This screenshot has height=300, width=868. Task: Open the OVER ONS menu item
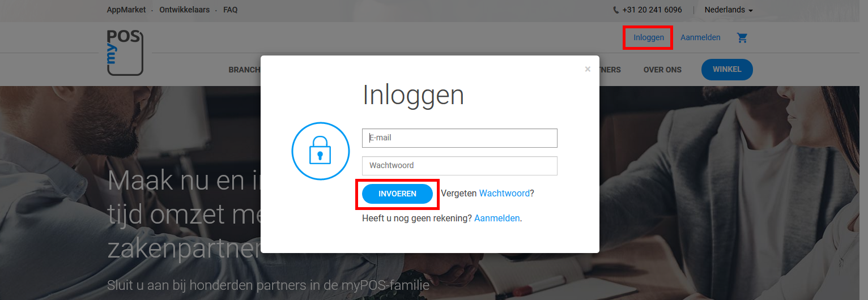[662, 70]
